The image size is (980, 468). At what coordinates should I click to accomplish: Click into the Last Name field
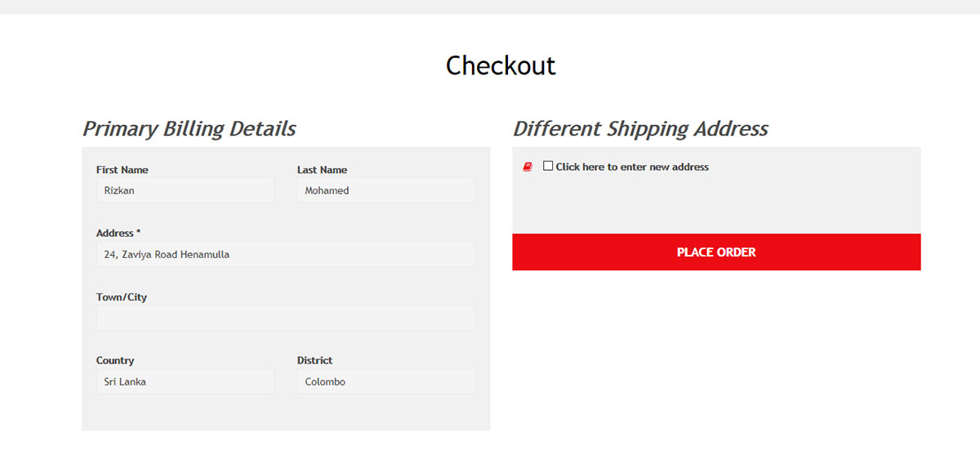[x=385, y=190]
